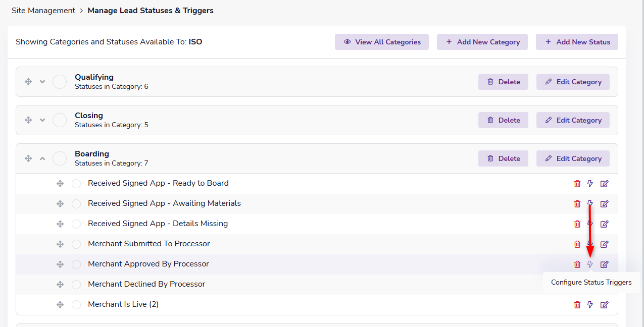Expand the Closing category statuses
644x327 pixels.
click(x=42, y=120)
